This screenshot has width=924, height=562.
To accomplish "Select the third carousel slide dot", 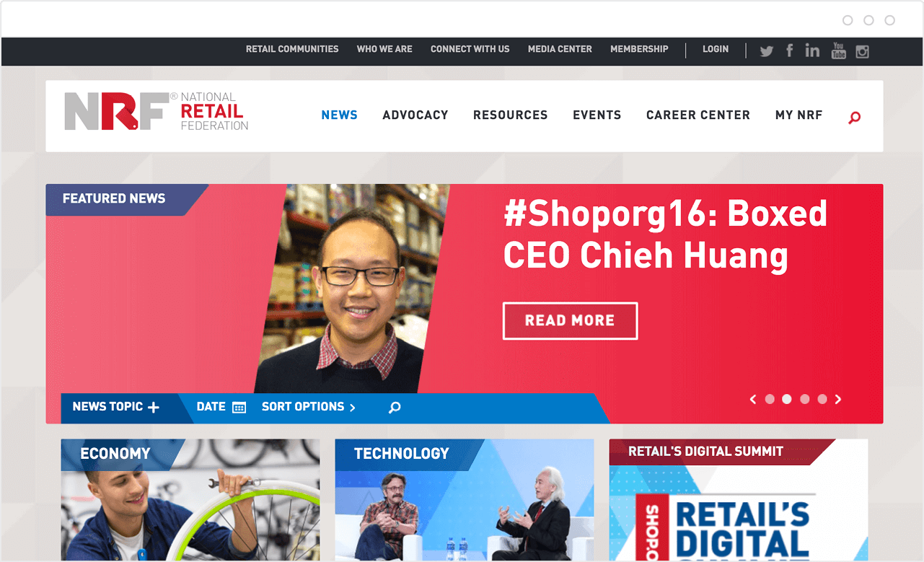I will 805,399.
